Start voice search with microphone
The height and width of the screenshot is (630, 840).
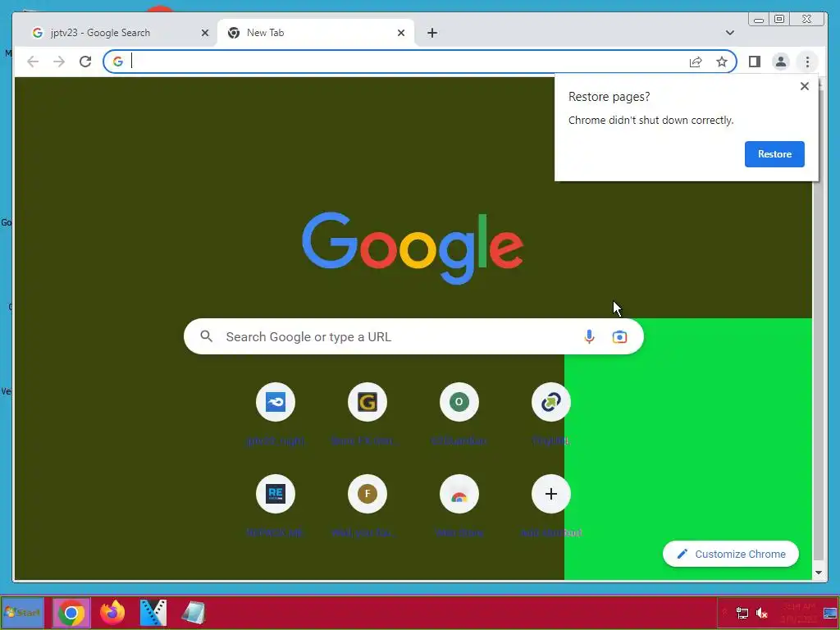tap(589, 336)
